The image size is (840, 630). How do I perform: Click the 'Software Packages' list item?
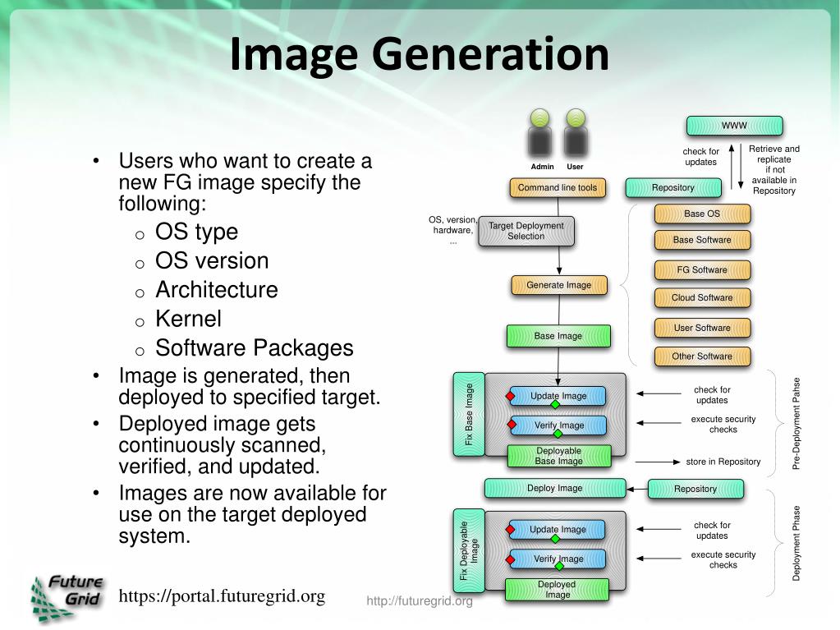coord(254,348)
